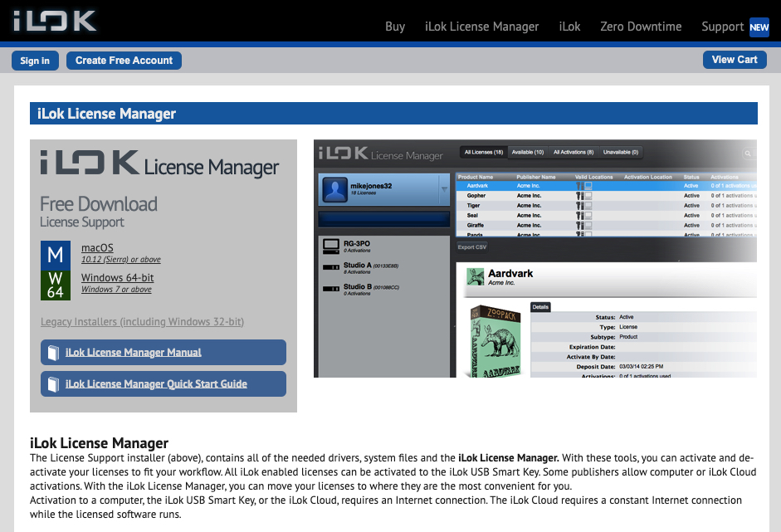Open Legacy Installers link
The image size is (781, 532).
click(x=142, y=321)
